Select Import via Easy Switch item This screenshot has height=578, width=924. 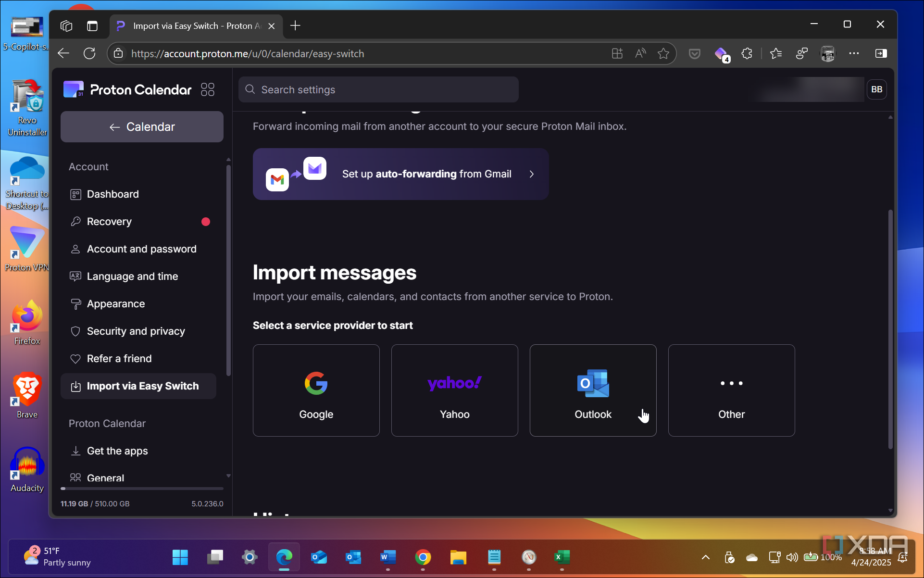138,386
